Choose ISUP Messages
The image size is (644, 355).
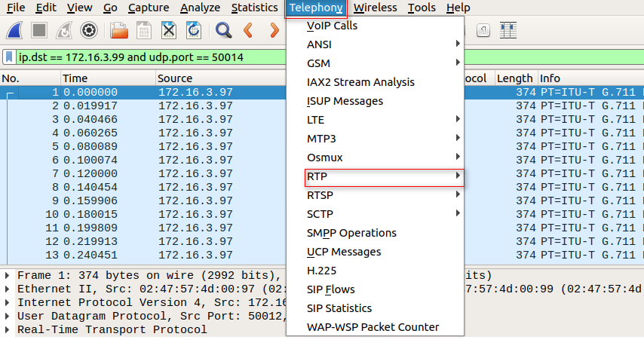(375, 101)
